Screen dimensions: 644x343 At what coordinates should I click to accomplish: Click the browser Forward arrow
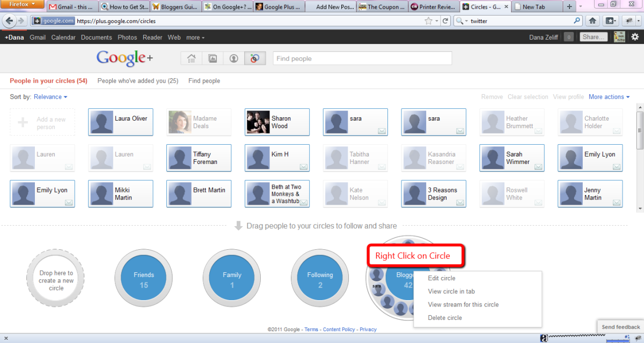21,21
